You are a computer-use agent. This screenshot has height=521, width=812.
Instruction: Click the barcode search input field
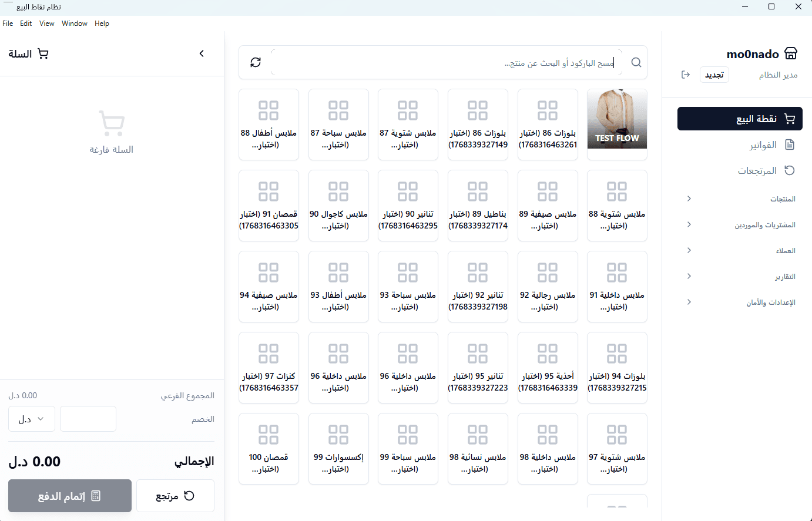click(446, 62)
